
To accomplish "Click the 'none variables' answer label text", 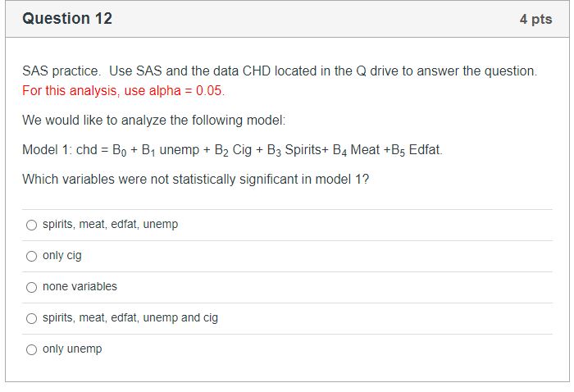I will pyautogui.click(x=80, y=286).
